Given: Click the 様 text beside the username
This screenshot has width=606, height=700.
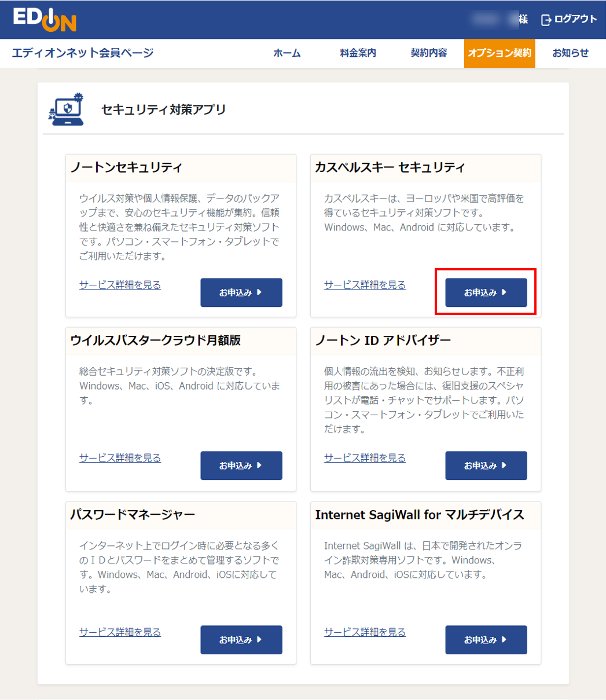Looking at the screenshot, I should click(x=523, y=20).
